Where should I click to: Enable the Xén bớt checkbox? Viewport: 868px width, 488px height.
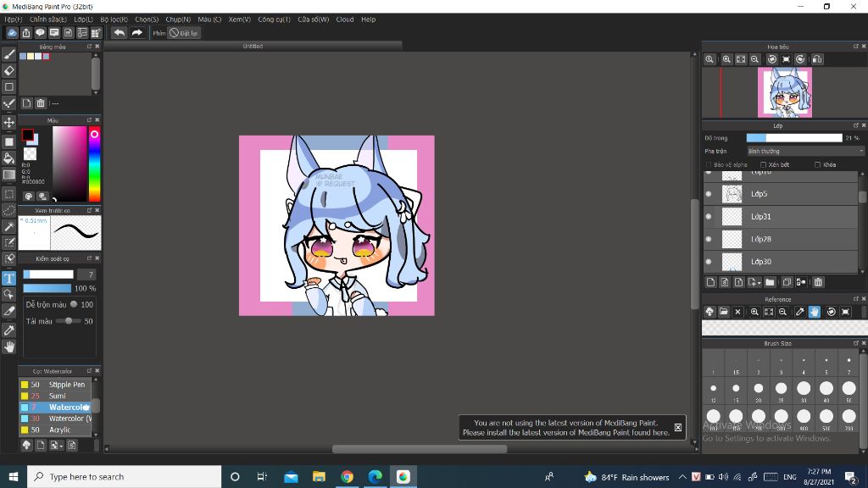click(764, 165)
